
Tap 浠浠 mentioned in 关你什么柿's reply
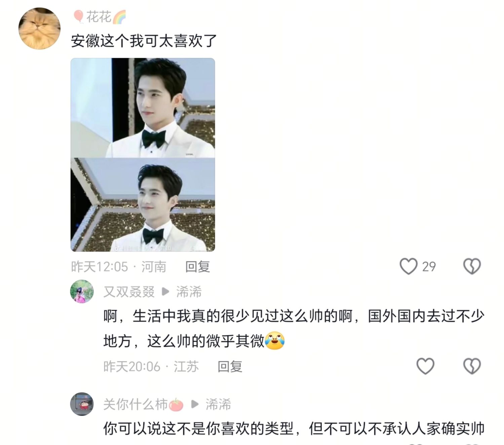(x=218, y=404)
